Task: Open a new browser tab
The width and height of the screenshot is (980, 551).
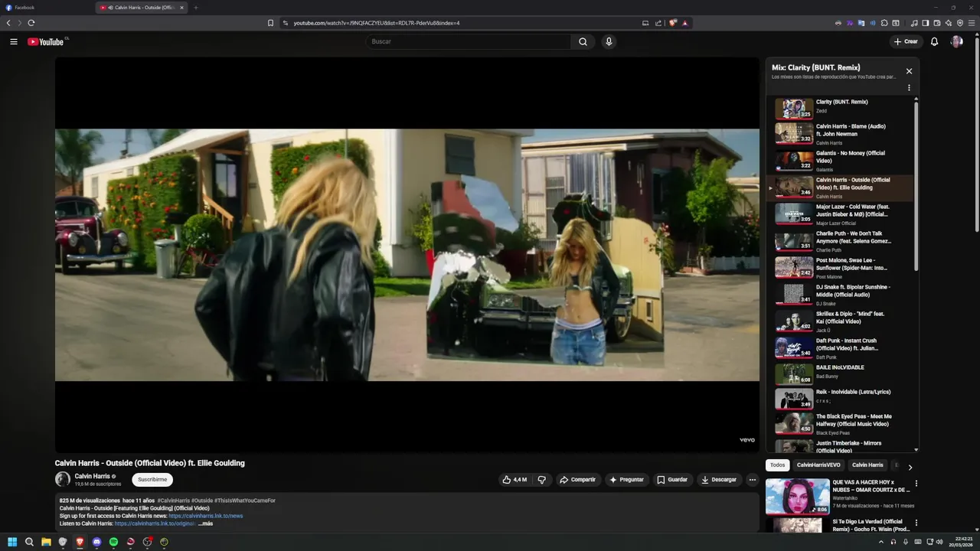Action: (196, 8)
